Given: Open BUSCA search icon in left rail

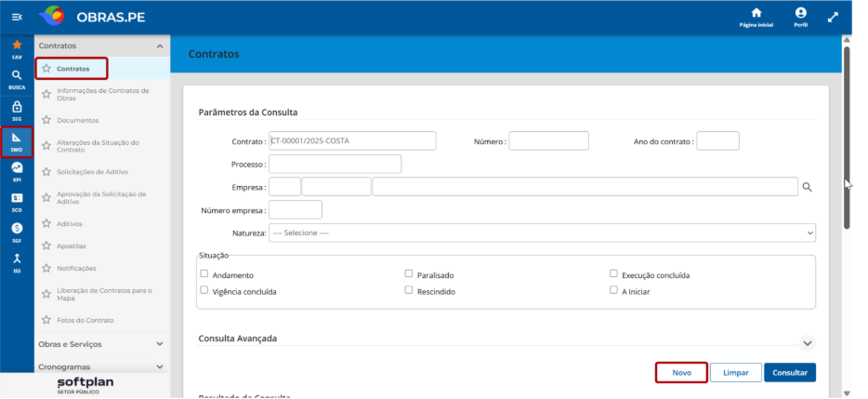Looking at the screenshot, I should click(x=17, y=76).
